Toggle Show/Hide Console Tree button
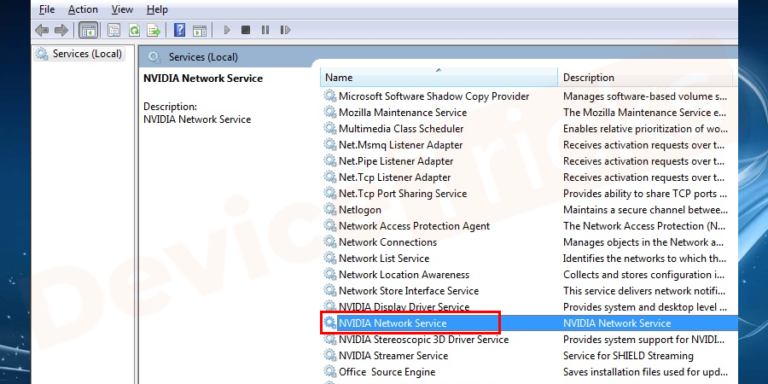Image resolution: width=768 pixels, height=384 pixels. [x=88, y=30]
